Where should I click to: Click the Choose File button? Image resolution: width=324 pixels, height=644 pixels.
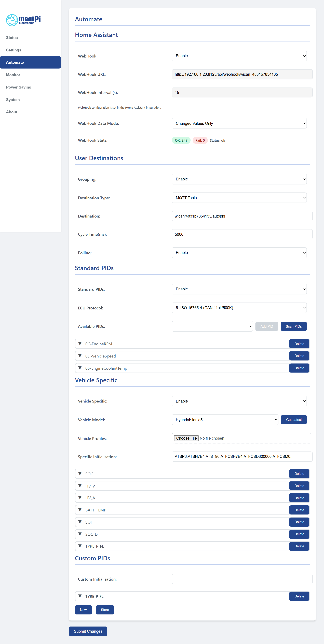pos(186,438)
